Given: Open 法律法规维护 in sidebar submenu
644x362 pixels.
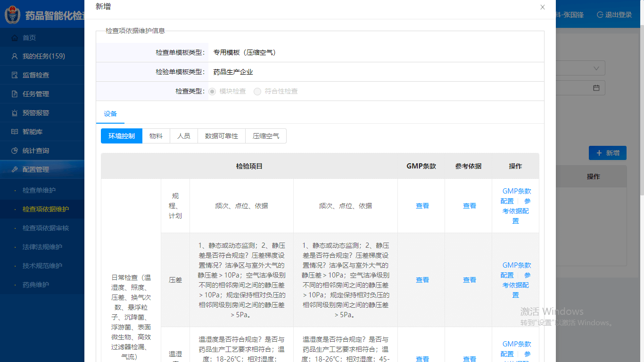Looking at the screenshot, I should [42, 247].
